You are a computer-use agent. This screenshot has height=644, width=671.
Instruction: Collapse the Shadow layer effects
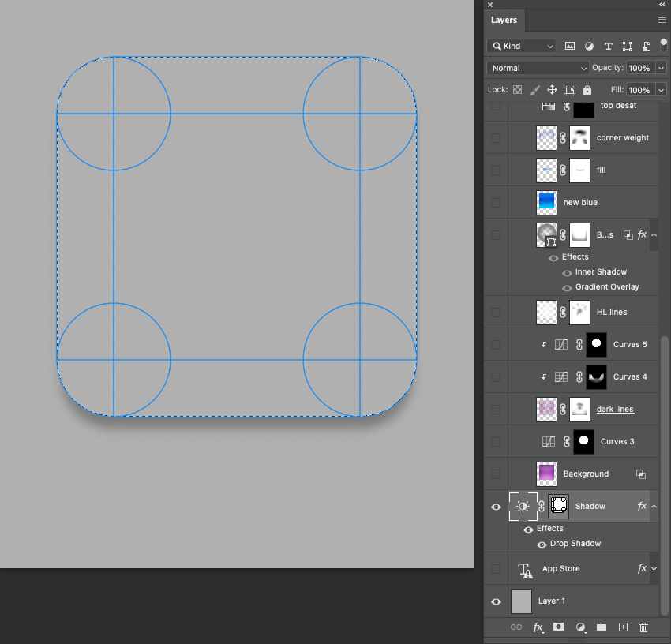[654, 507]
